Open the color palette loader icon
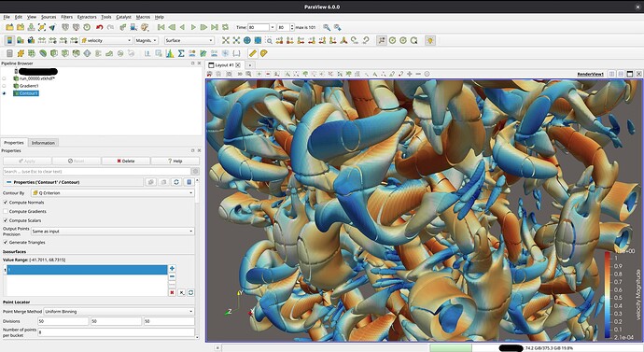 (x=145, y=27)
